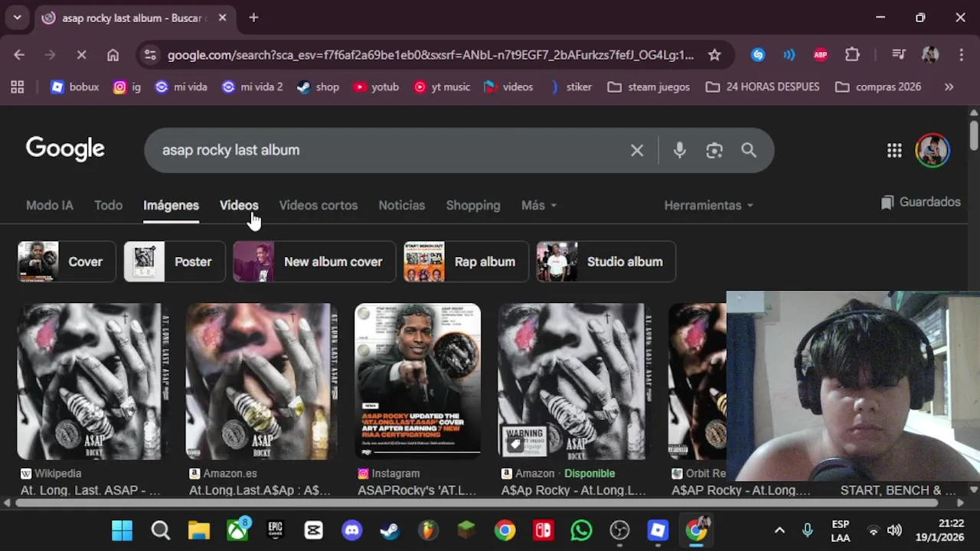The height and width of the screenshot is (551, 980).
Task: Stop loading the page
Action: coord(81,55)
